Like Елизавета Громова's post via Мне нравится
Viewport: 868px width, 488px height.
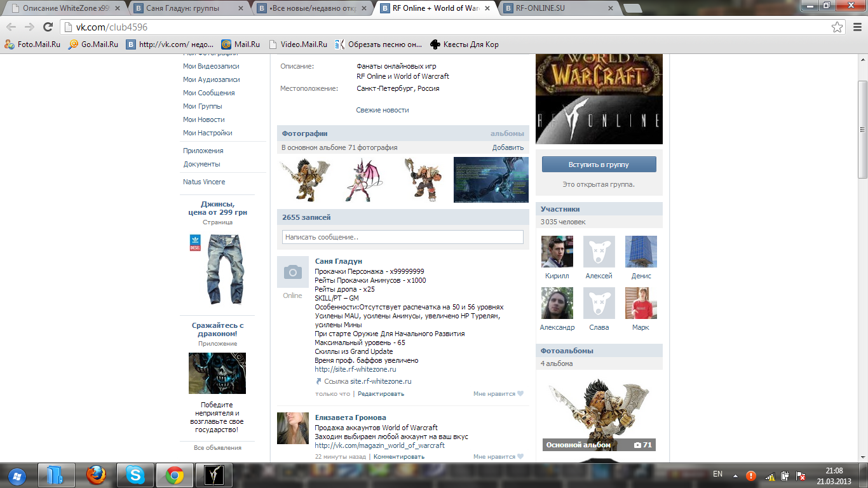click(x=498, y=457)
